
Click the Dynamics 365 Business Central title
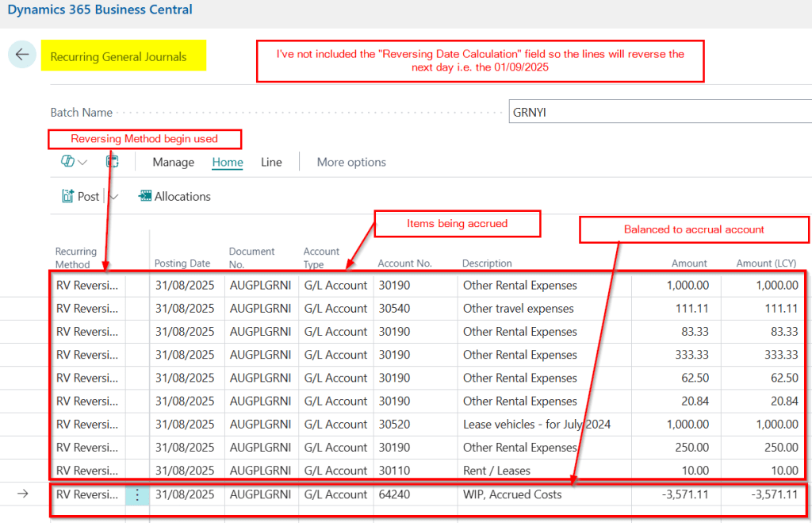point(100,10)
